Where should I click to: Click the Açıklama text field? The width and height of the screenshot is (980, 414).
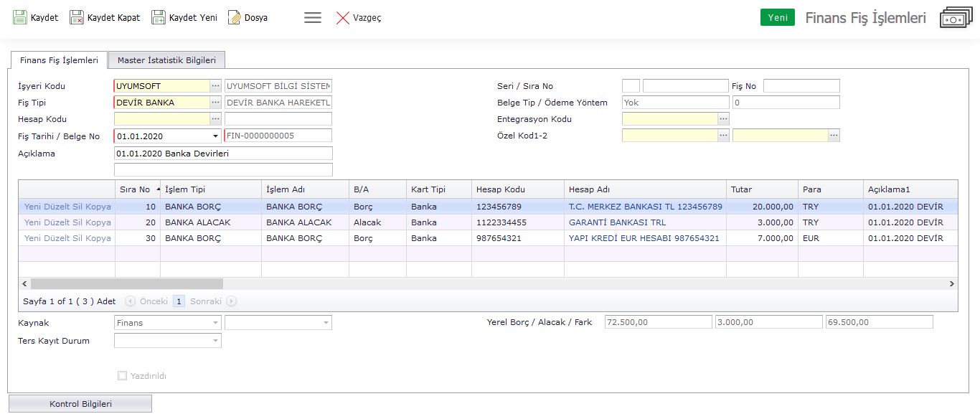[x=223, y=153]
